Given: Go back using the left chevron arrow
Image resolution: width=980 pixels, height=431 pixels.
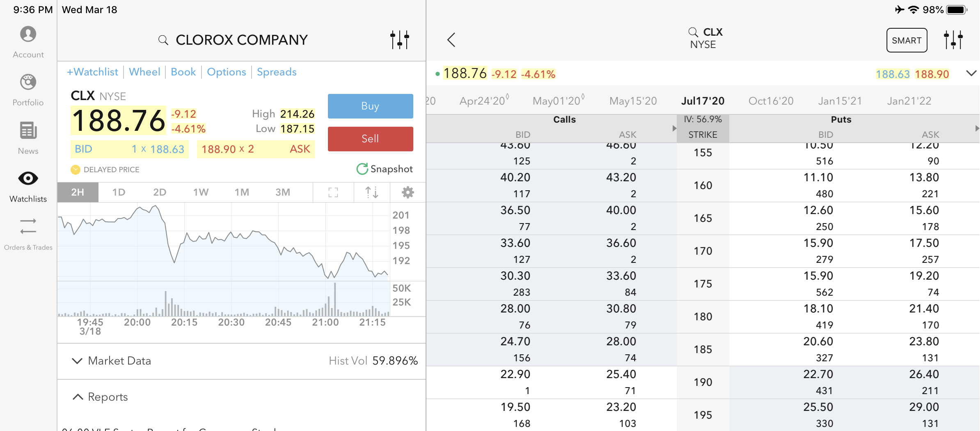Looking at the screenshot, I should 451,40.
